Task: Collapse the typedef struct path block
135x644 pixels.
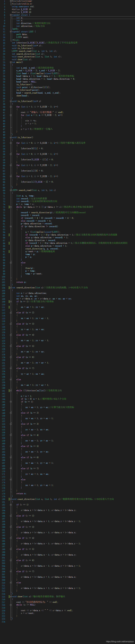Action: click(x=11, y=15)
